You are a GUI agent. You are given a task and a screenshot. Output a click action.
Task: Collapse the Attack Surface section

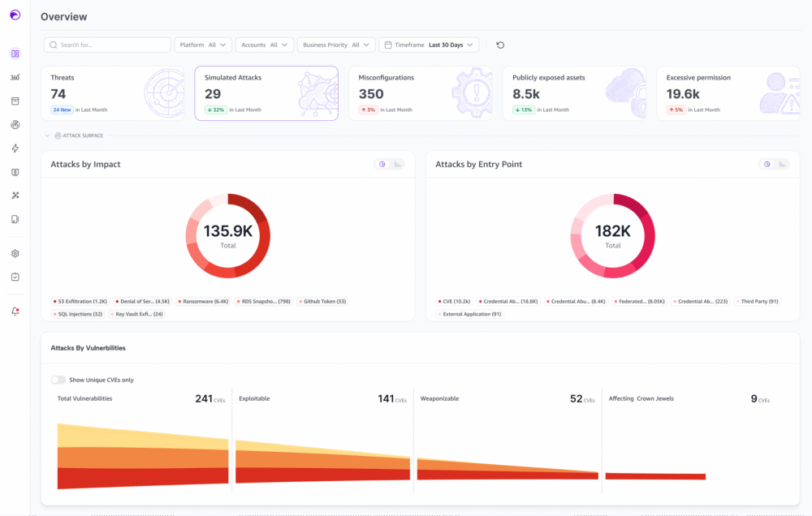pos(47,135)
